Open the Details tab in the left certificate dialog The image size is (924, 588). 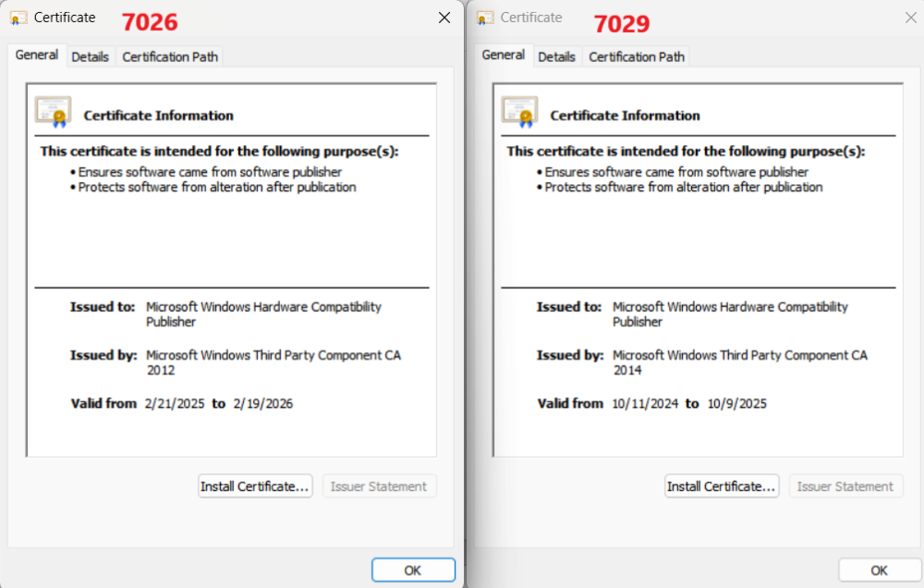91,56
